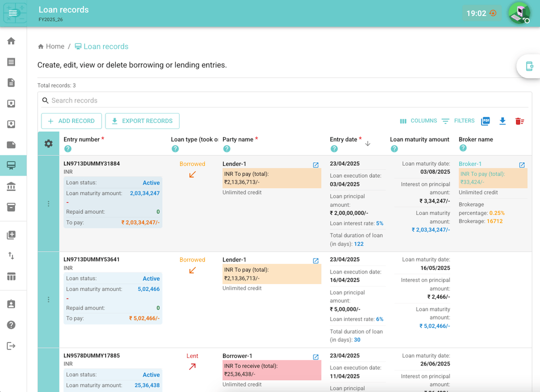Click the user avatar in header

(519, 13)
